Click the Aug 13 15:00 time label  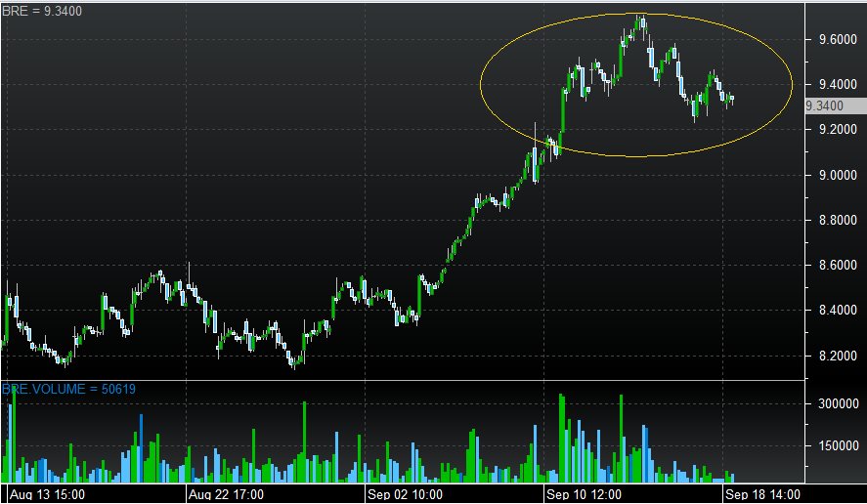(48, 494)
